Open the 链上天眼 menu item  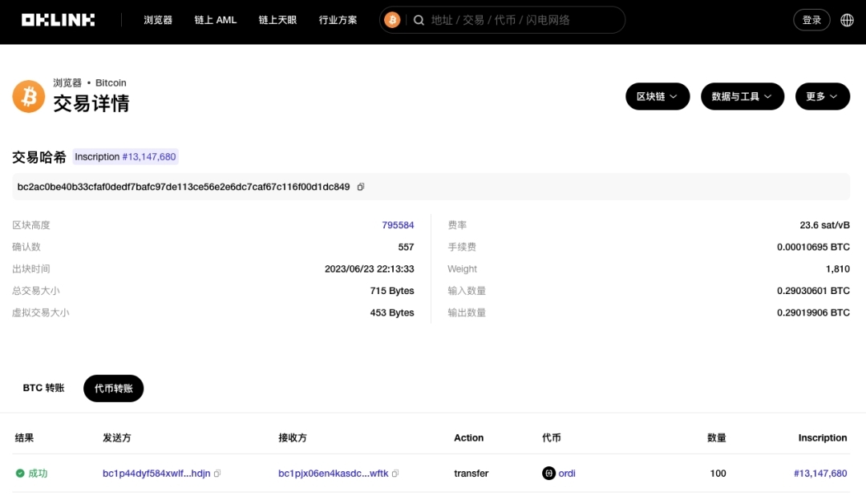(277, 19)
